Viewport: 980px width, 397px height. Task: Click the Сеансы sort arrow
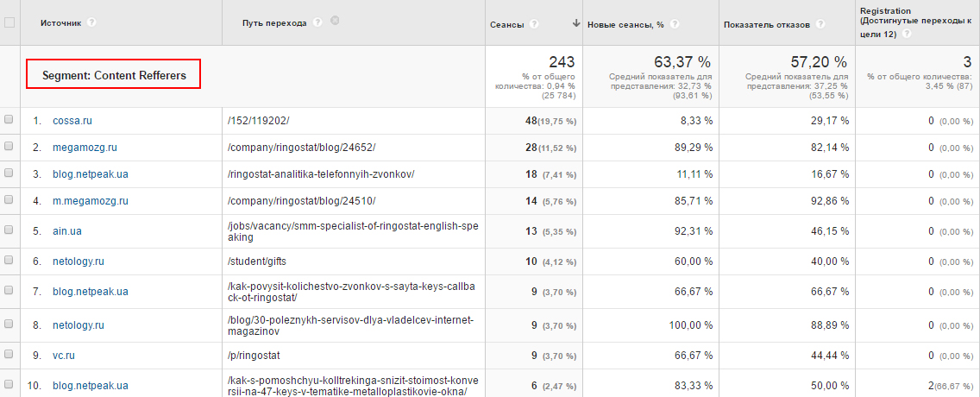(575, 24)
